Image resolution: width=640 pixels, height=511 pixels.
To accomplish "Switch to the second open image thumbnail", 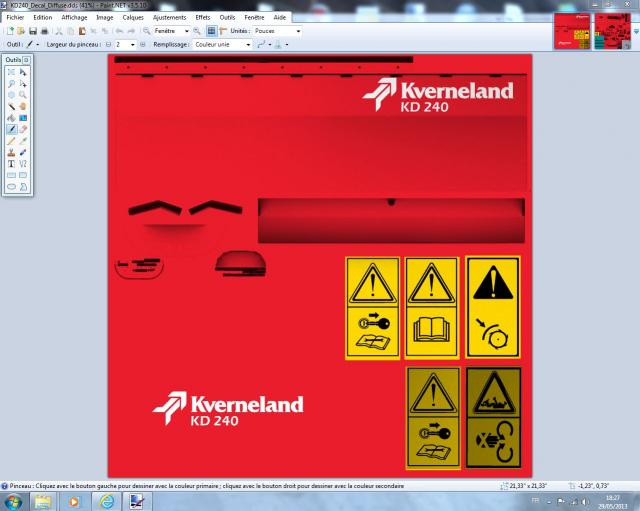I will 613,31.
